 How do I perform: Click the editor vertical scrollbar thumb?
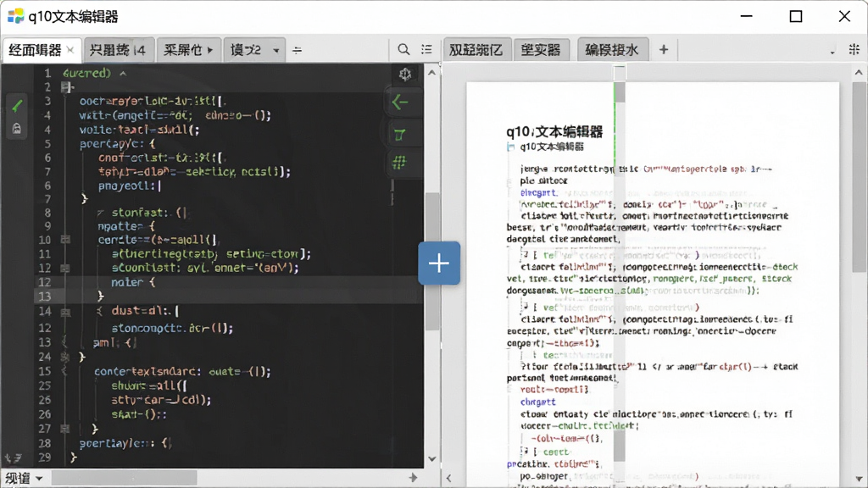(x=432, y=262)
